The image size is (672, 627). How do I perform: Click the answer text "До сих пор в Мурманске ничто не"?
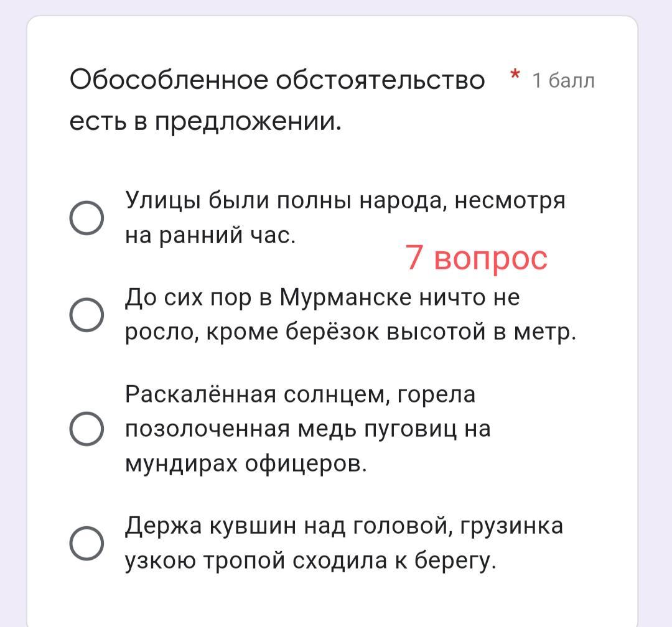pyautogui.click(x=322, y=297)
